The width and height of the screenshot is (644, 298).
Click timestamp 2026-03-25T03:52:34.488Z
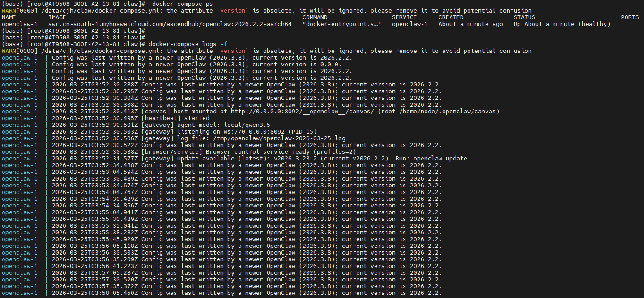(x=95, y=165)
